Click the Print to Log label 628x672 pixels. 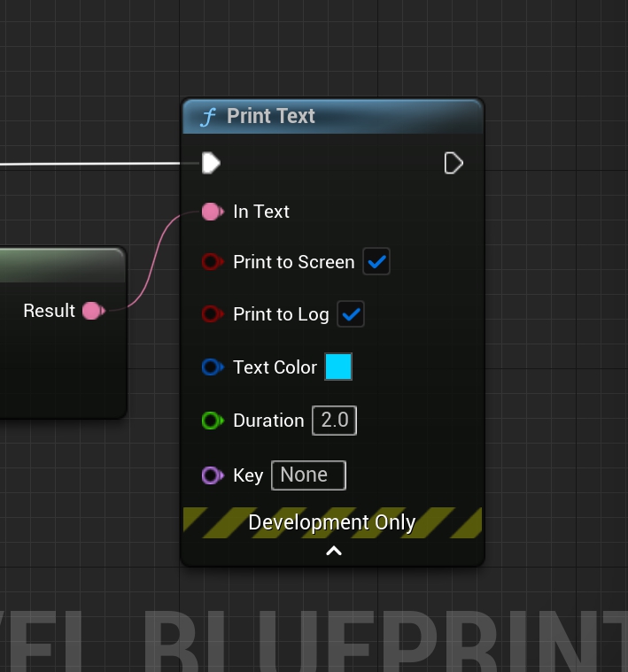click(x=281, y=314)
